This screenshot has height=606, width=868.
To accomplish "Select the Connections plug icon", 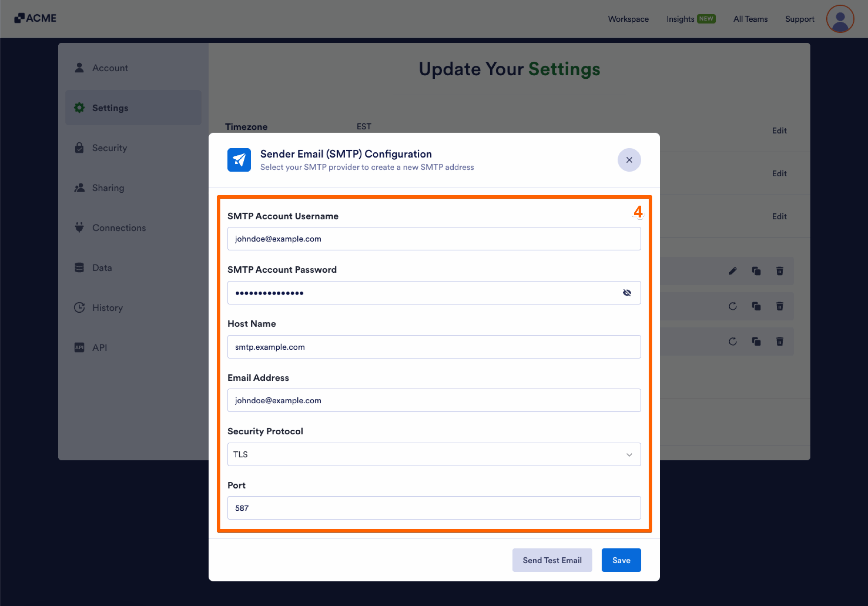I will [79, 228].
